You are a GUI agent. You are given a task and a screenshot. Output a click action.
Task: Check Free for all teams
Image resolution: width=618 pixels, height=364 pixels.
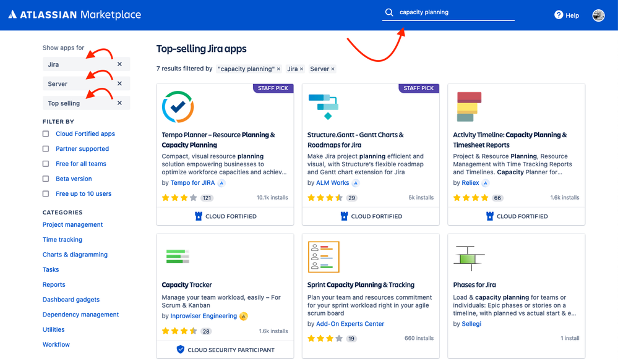(46, 164)
